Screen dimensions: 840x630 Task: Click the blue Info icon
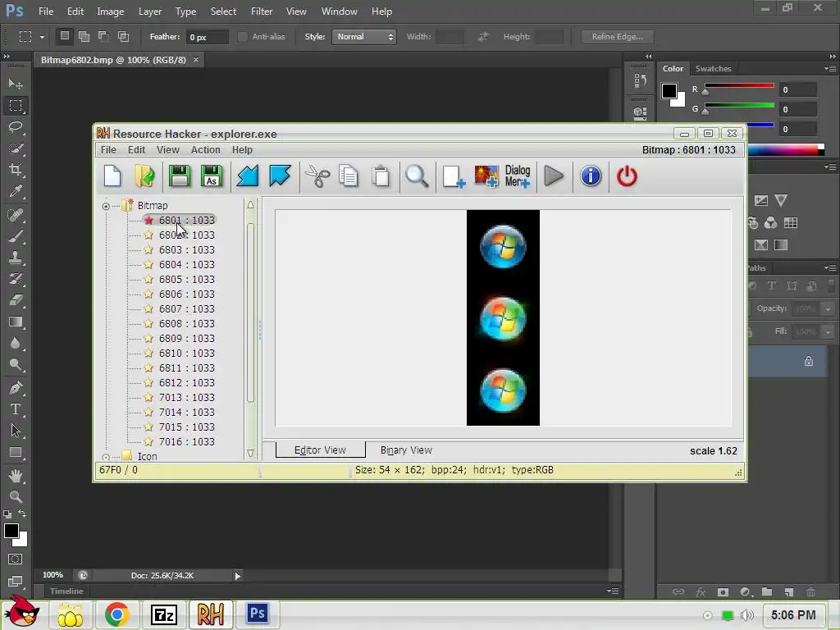(x=591, y=176)
